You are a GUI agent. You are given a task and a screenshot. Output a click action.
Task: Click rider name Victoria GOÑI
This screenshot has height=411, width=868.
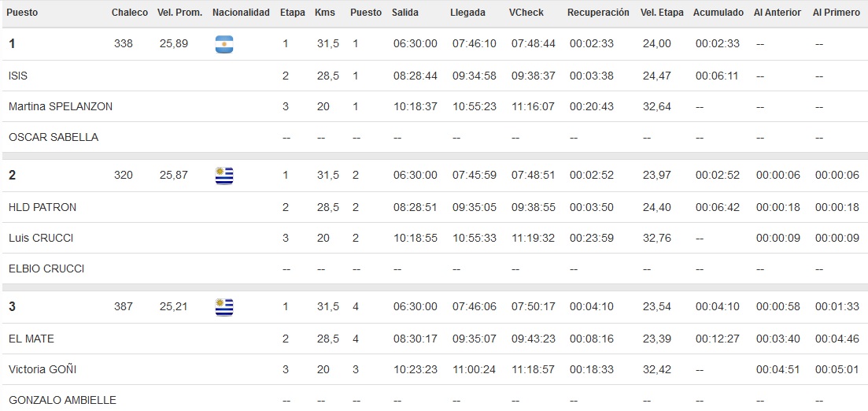42,369
